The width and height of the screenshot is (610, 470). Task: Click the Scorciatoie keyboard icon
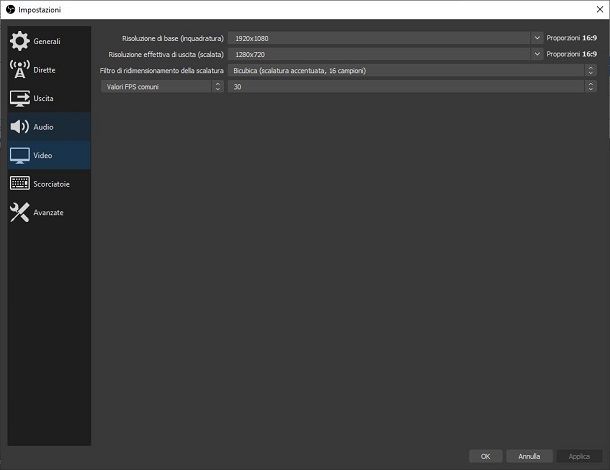coord(19,183)
